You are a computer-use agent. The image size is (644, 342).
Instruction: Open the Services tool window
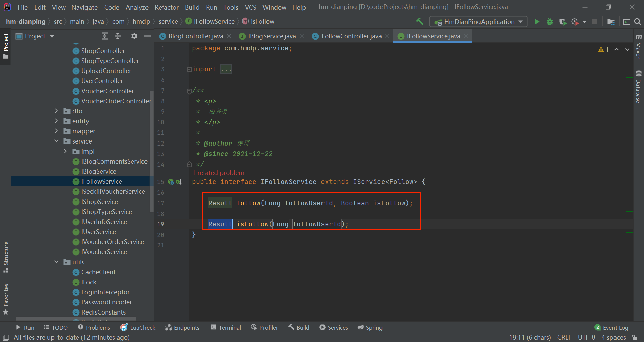pyautogui.click(x=334, y=328)
